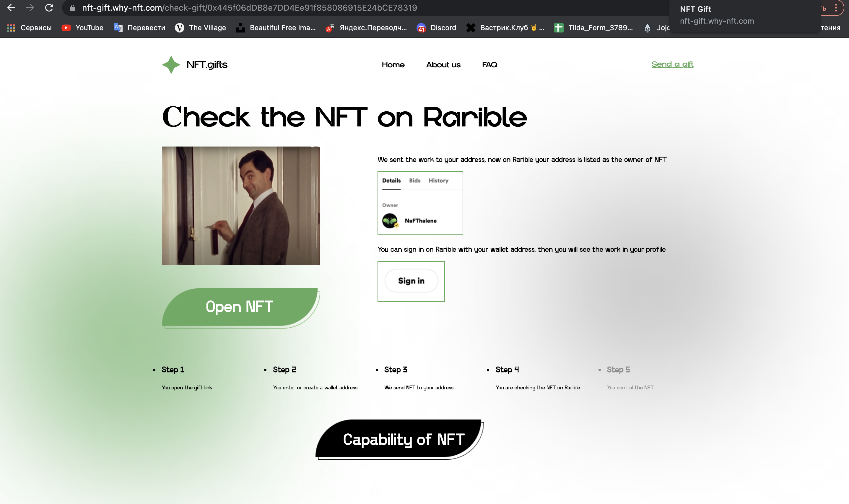Open Tilda_Form_3789 bookmark
The width and height of the screenshot is (849, 504).
click(594, 27)
